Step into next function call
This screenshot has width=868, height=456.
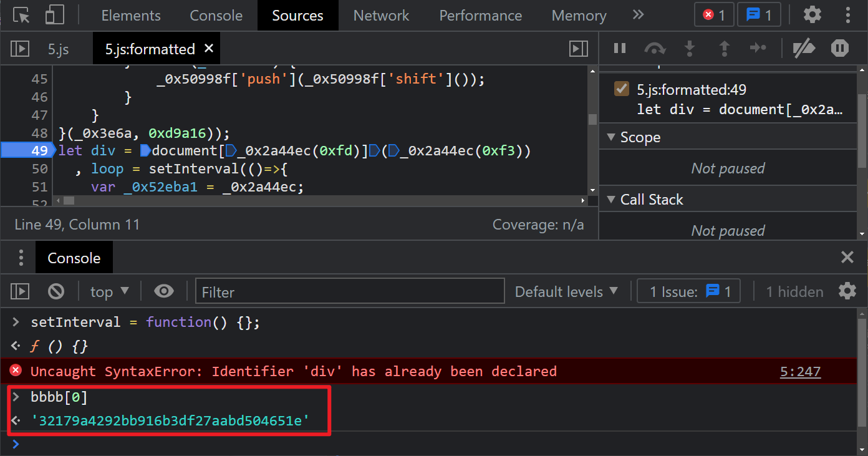(690, 48)
